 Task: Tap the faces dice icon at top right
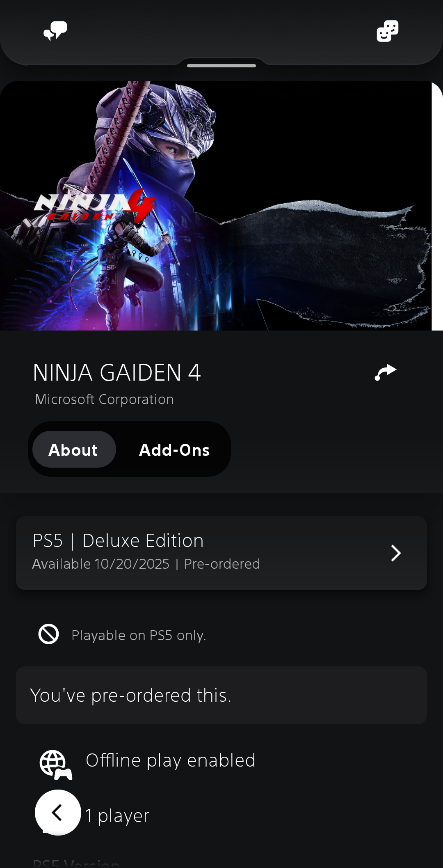(388, 31)
